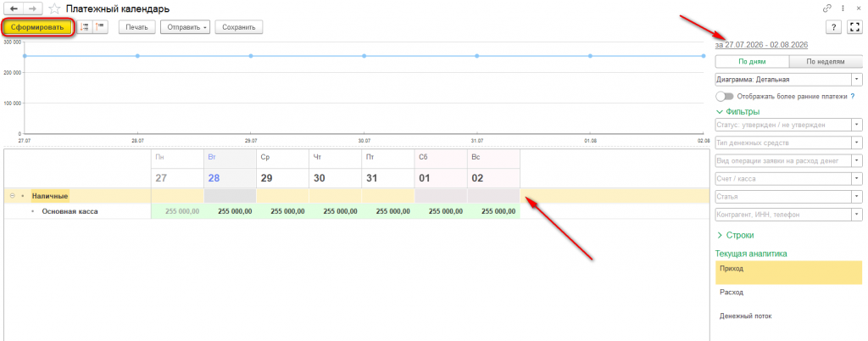The image size is (868, 341).
Task: Click the expand all groups icon
Action: pos(85,26)
